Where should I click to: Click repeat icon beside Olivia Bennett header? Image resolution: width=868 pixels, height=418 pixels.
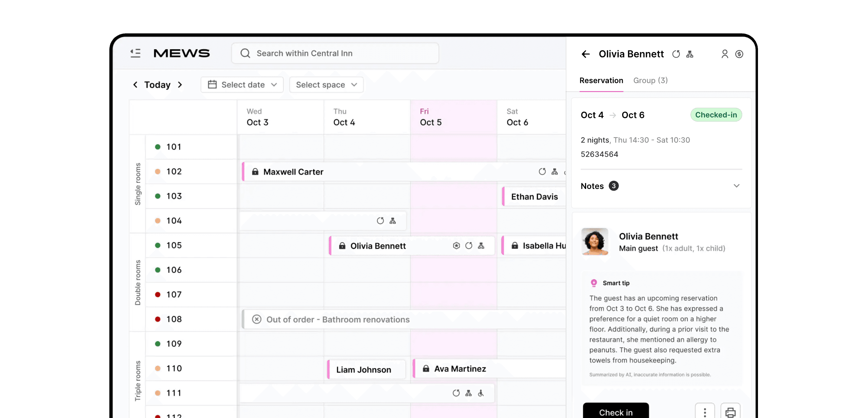point(676,54)
